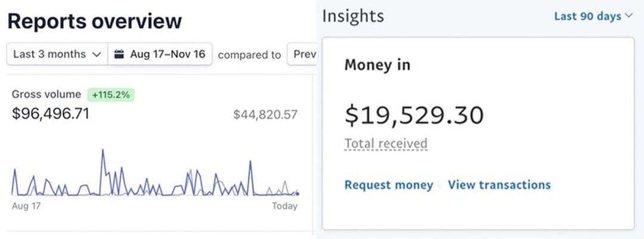This screenshot has width=644, height=239.
Task: Click the $96,496.71 gross volume amount
Action: tap(51, 113)
